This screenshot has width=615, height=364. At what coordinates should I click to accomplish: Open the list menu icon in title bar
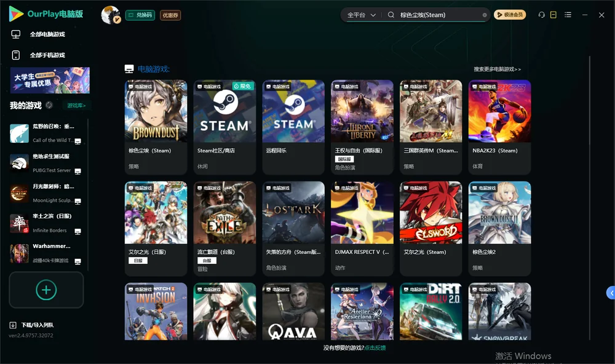click(x=568, y=15)
